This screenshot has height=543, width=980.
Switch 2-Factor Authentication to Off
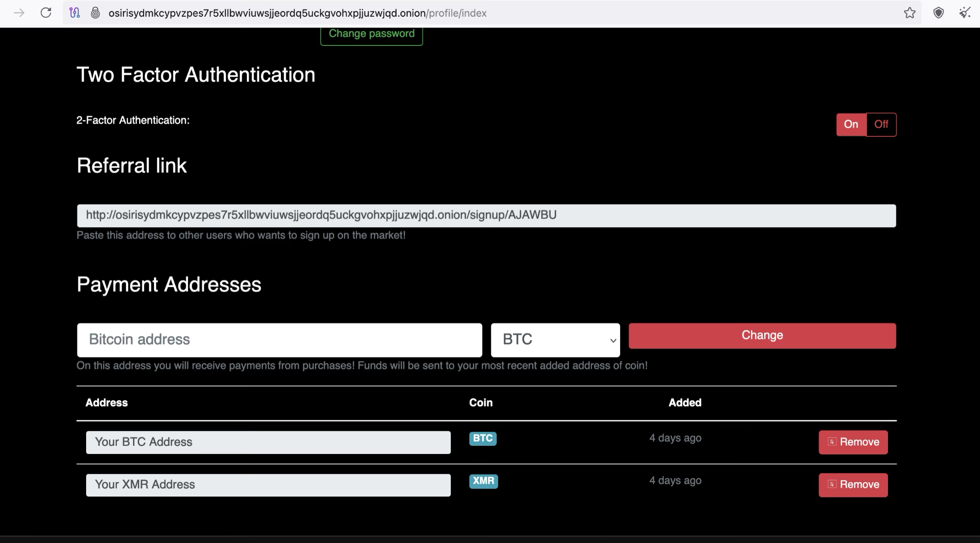click(881, 124)
